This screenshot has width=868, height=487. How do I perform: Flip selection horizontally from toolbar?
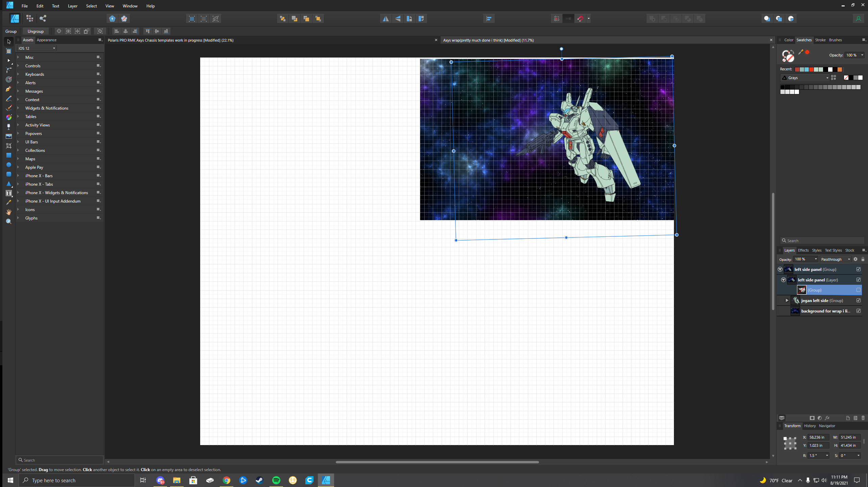click(386, 19)
